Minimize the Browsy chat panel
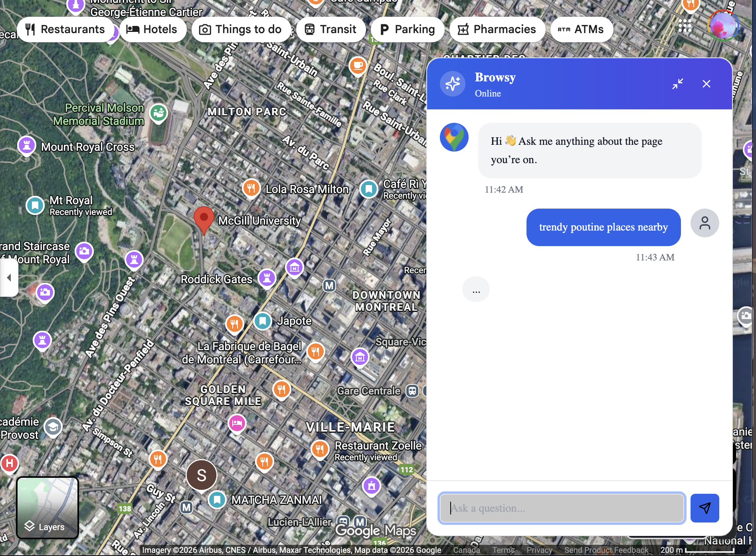 678,84
